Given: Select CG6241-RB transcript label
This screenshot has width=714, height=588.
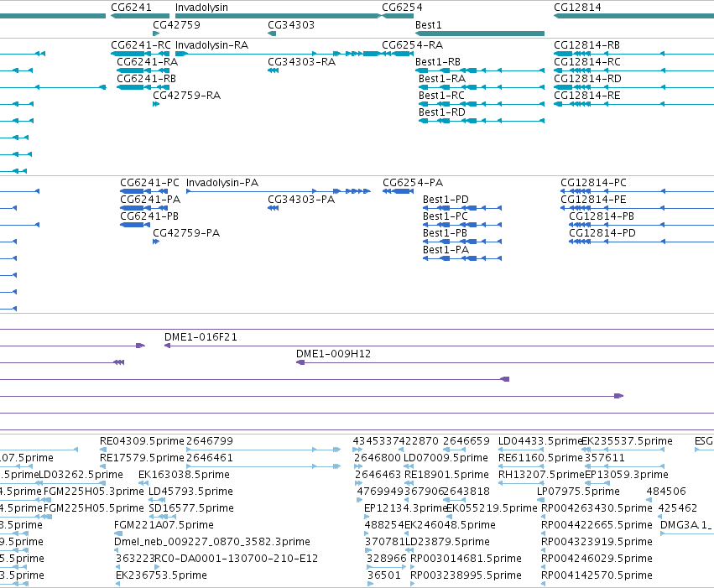Looking at the screenshot, I should 147,79.
